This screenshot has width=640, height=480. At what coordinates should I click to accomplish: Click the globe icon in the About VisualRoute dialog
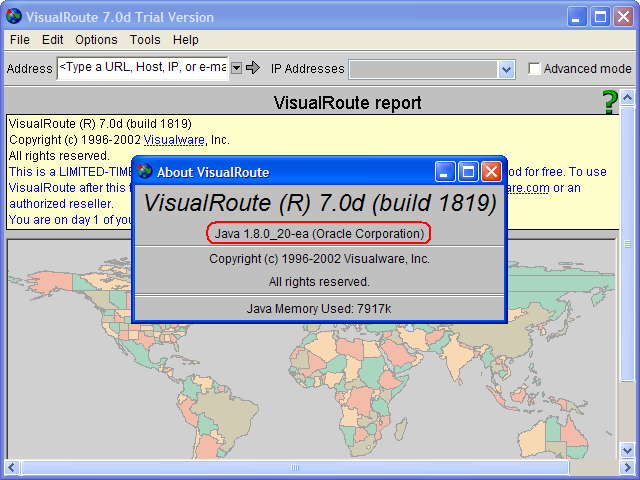(x=144, y=171)
